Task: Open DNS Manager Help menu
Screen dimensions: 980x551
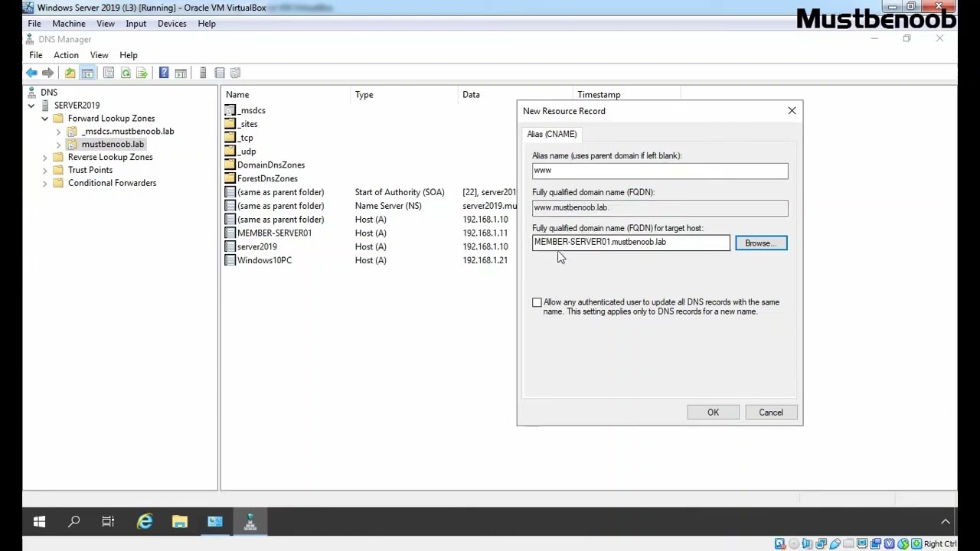Action: 129,55
